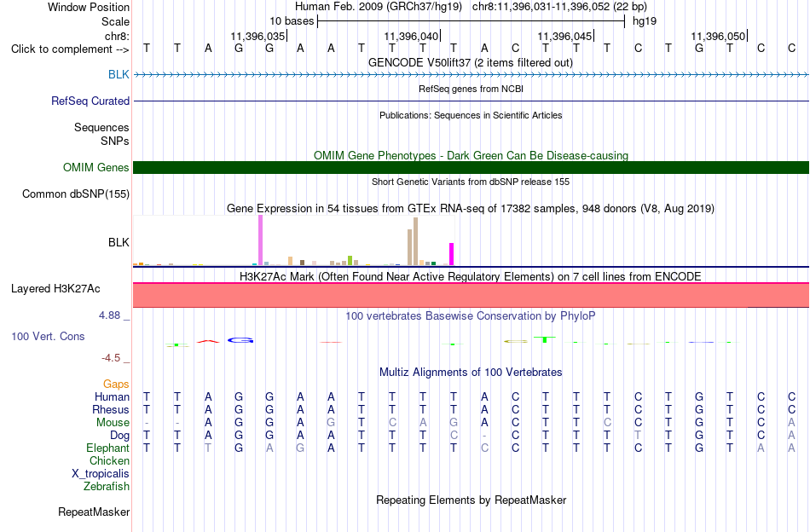
Task: Click the BLK gene track label in blue
Action: [119, 74]
